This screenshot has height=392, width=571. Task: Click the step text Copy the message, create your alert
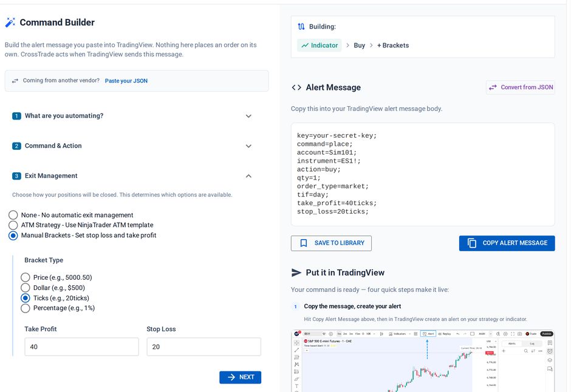[352, 306]
